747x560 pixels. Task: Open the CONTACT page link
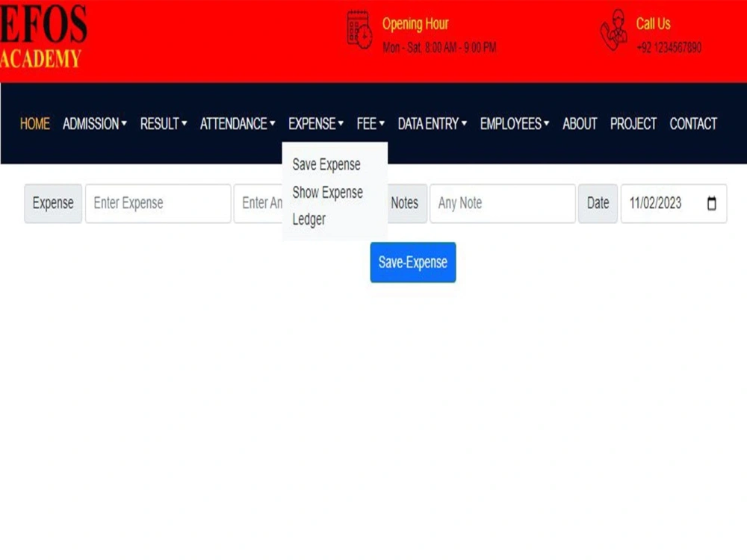click(x=693, y=124)
